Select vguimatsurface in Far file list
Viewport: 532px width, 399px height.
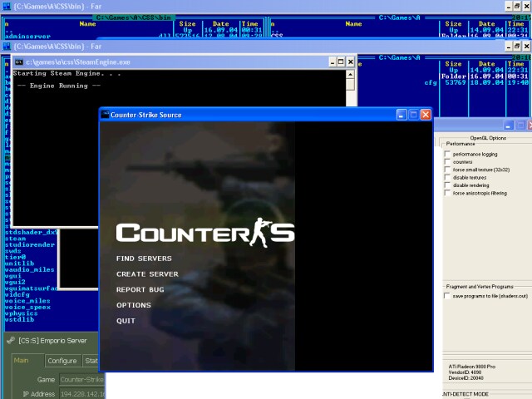click(x=32, y=288)
